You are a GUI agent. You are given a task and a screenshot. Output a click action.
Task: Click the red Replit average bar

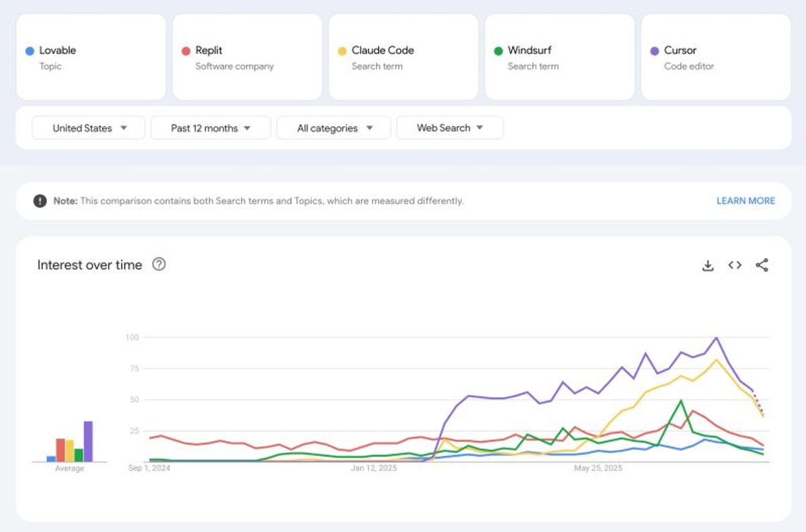click(x=60, y=450)
